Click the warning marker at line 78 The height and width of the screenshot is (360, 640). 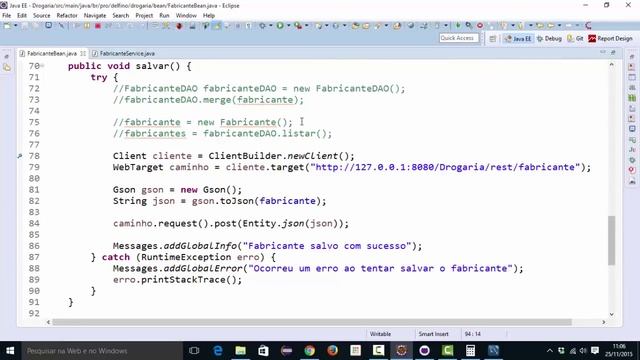[x=20, y=156]
